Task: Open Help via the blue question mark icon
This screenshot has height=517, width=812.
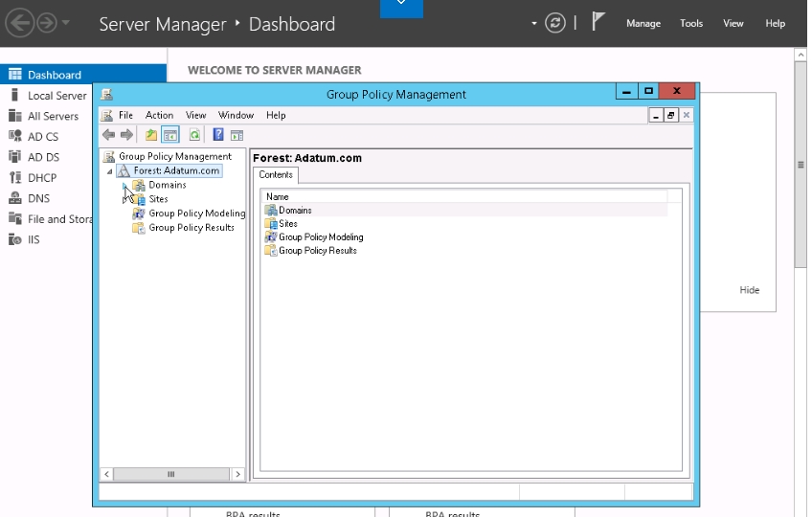Action: coord(218,135)
